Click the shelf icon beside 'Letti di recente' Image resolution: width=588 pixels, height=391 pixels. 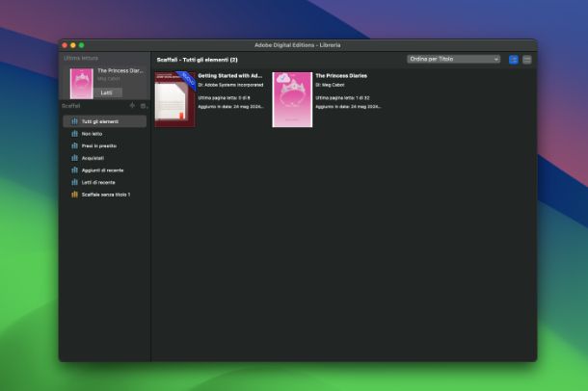74,182
